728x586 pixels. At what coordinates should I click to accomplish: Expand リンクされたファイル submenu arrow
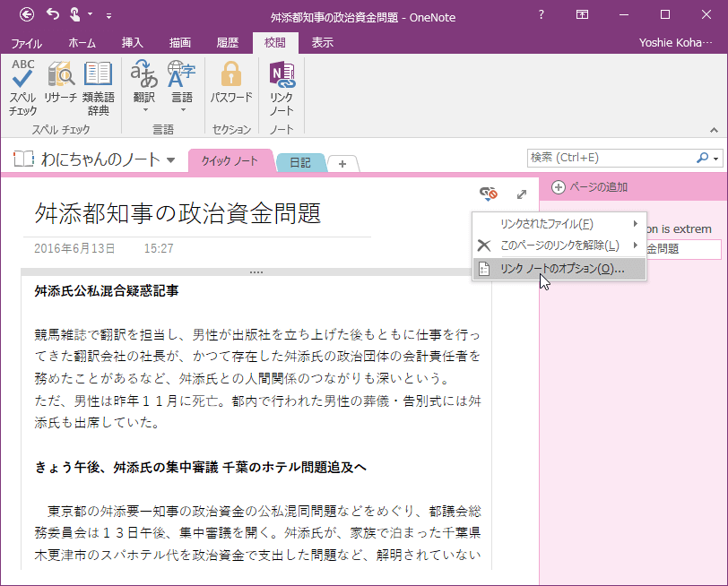(x=635, y=224)
